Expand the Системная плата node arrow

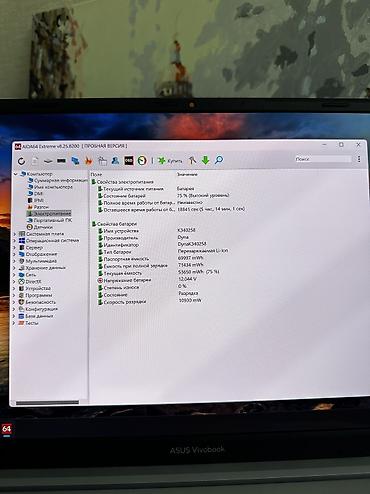14,234
